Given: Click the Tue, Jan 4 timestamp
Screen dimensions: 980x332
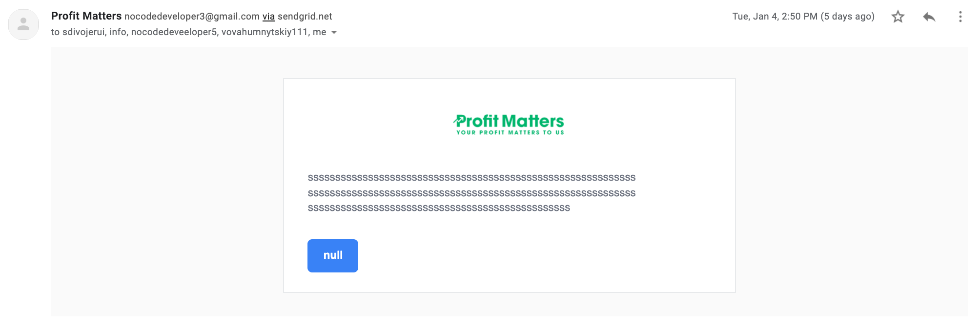Looking at the screenshot, I should 775,17.
